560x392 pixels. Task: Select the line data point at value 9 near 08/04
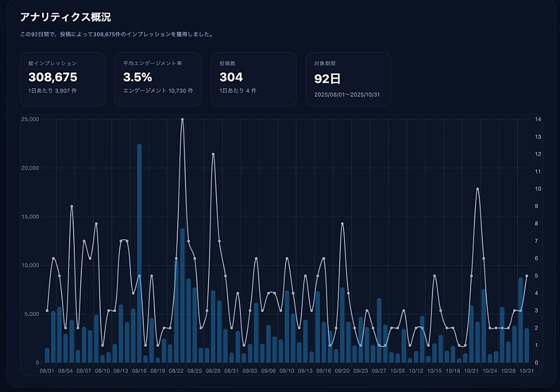(72, 207)
